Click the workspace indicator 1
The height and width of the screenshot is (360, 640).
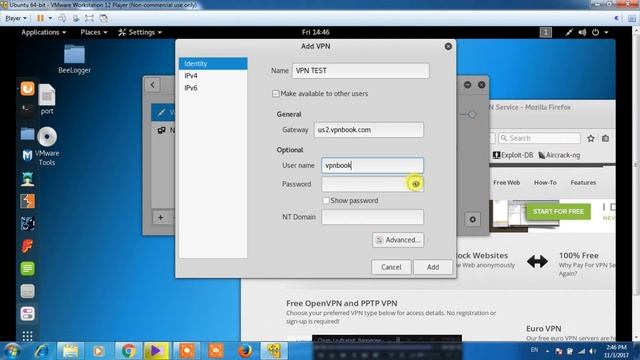pos(545,32)
